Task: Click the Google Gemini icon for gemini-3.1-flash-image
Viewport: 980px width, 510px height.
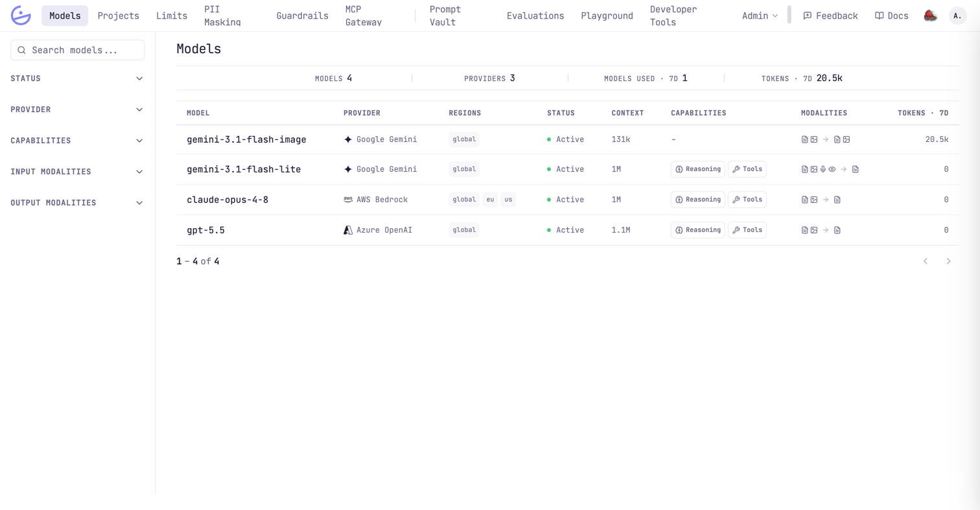Action: tap(348, 139)
